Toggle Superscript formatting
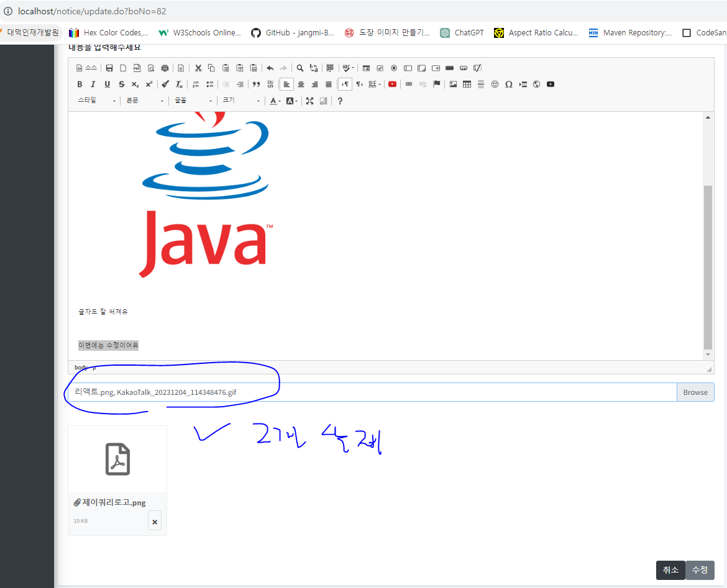 click(x=149, y=84)
